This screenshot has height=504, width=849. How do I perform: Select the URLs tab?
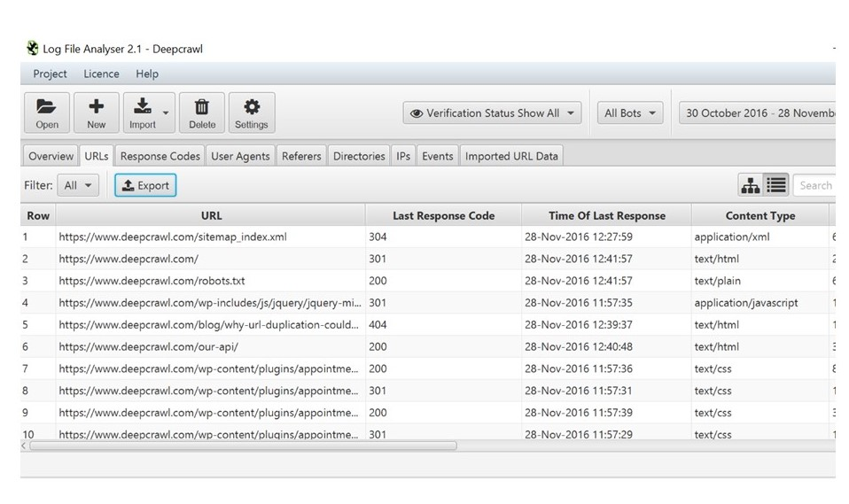click(97, 156)
